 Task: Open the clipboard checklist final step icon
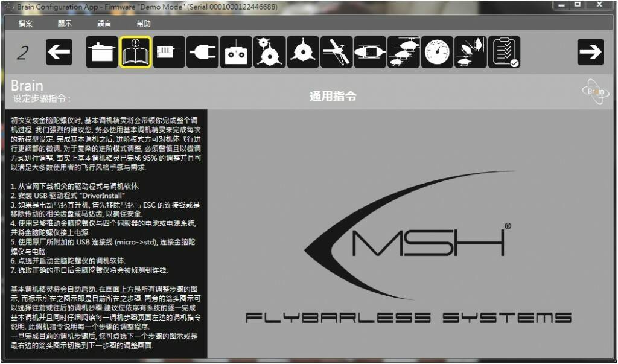click(504, 52)
